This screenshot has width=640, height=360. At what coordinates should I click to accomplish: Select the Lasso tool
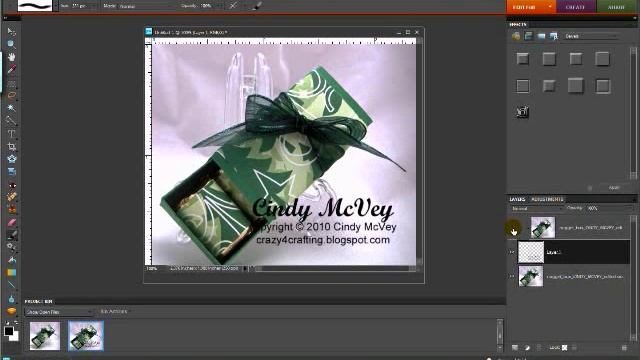pyautogui.click(x=11, y=96)
